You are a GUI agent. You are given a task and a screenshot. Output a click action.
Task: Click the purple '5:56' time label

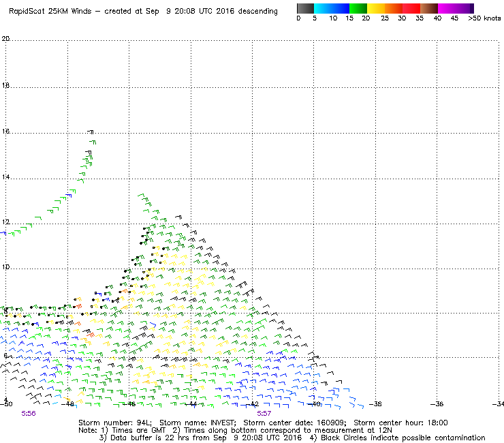[29, 414]
